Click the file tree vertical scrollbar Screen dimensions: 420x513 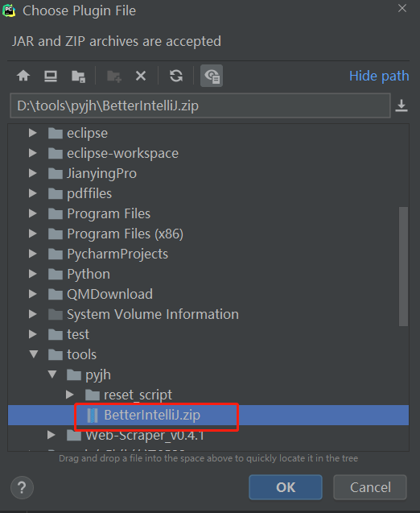click(403, 267)
